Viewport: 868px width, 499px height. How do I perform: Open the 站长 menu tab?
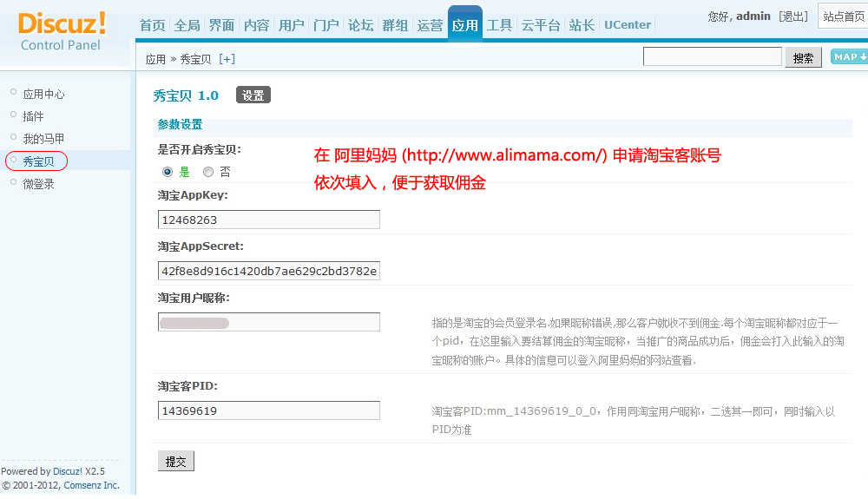582,25
